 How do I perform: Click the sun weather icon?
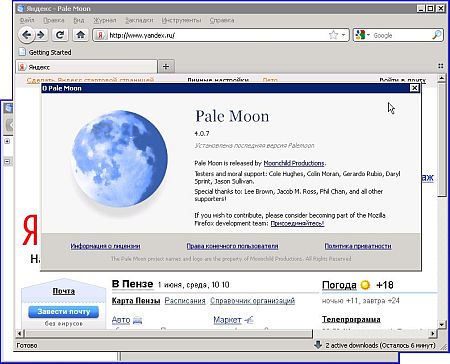[x=366, y=285]
